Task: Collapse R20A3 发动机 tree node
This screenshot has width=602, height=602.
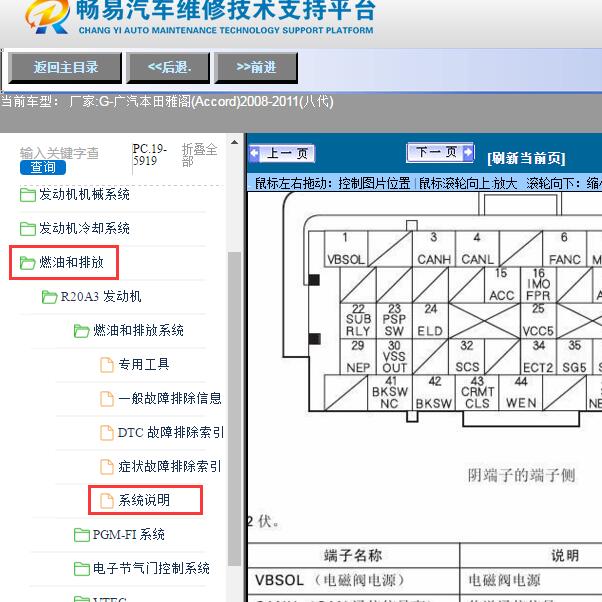Action: click(x=101, y=297)
